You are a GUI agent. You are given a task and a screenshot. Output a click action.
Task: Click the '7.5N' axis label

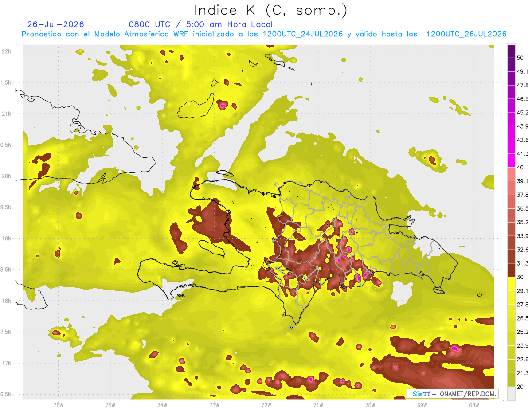(6, 332)
